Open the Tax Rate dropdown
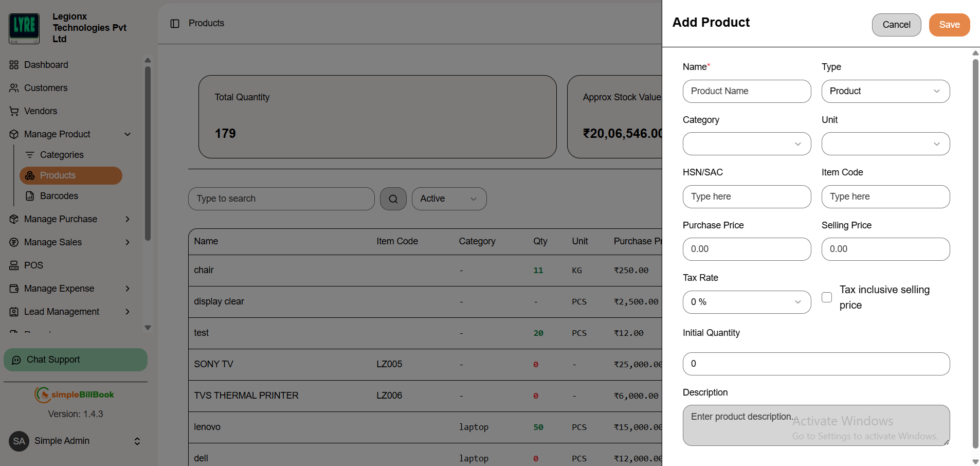980x466 pixels. click(747, 302)
